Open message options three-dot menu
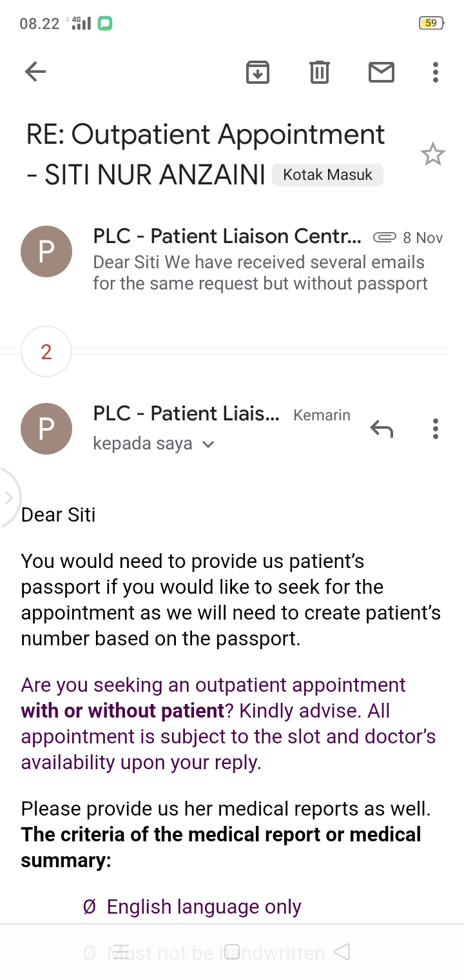The width and height of the screenshot is (464, 980). click(436, 428)
